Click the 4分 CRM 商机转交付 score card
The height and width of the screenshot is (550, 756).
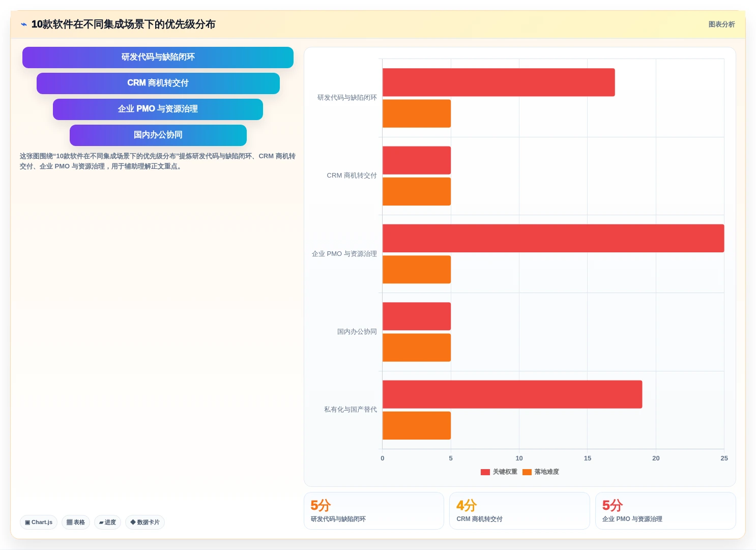click(519, 511)
